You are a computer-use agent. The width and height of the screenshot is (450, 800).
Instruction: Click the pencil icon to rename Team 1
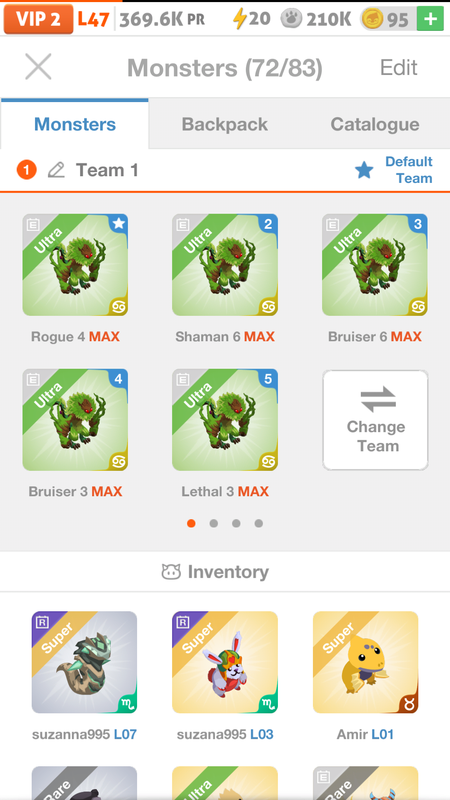point(56,170)
